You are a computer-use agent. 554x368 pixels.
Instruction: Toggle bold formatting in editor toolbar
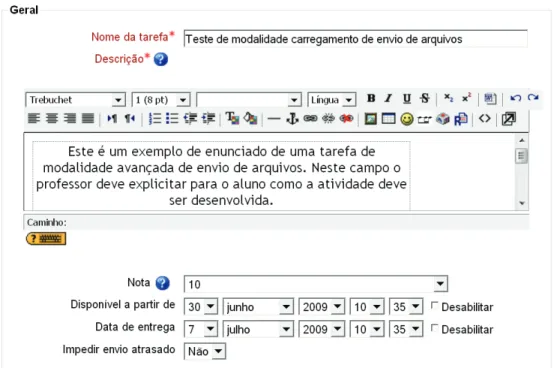pos(371,99)
